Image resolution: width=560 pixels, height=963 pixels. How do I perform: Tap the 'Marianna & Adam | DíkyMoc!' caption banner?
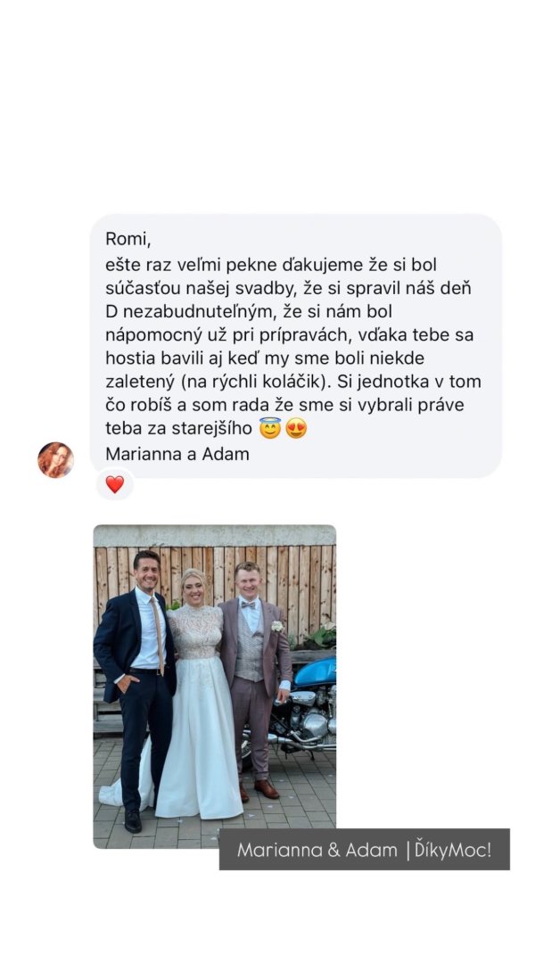364,850
